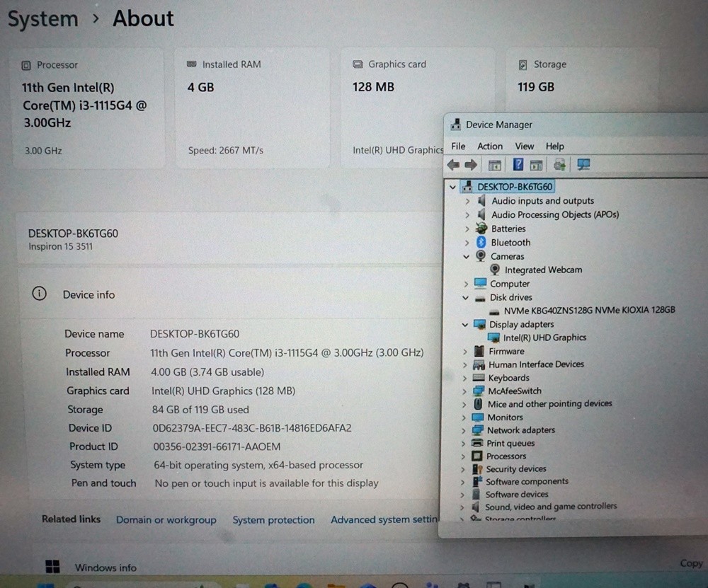The image size is (708, 588).
Task: Go back to System in breadcrumb
Action: (43, 19)
